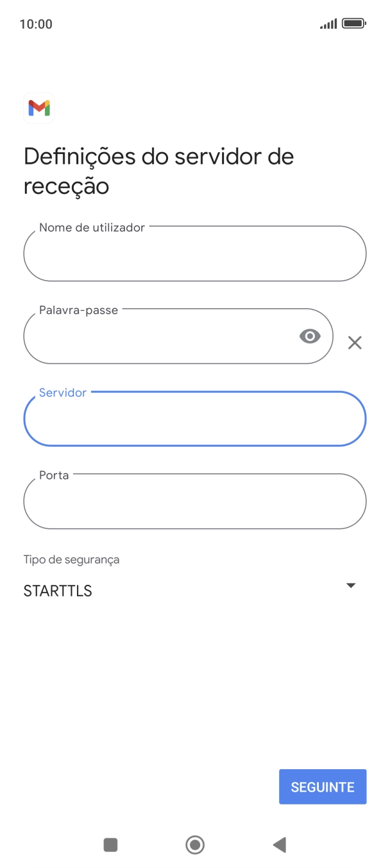Open the STARTTLS security selection
Viewport: 390px width, 868px height.
58,591
